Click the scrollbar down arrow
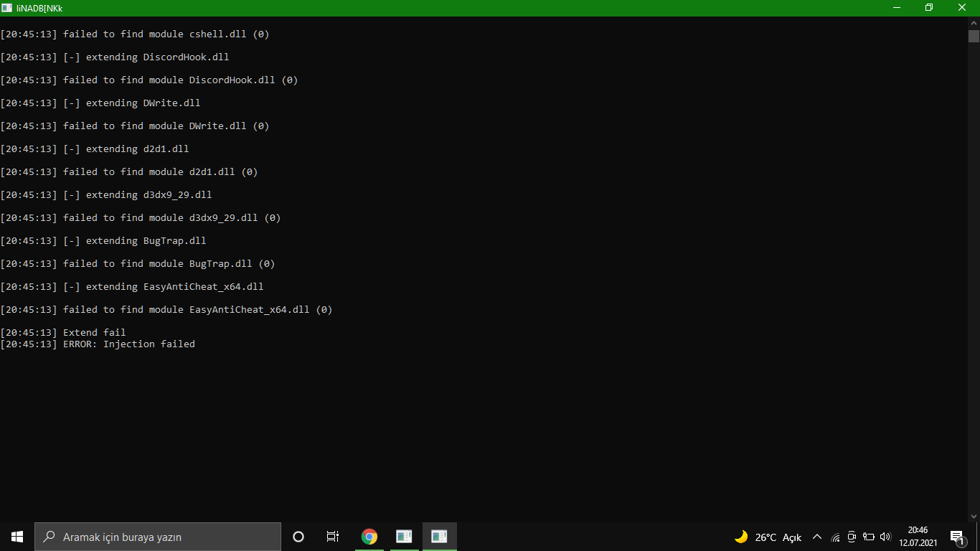Screen dimensions: 980x551 coord(974,515)
